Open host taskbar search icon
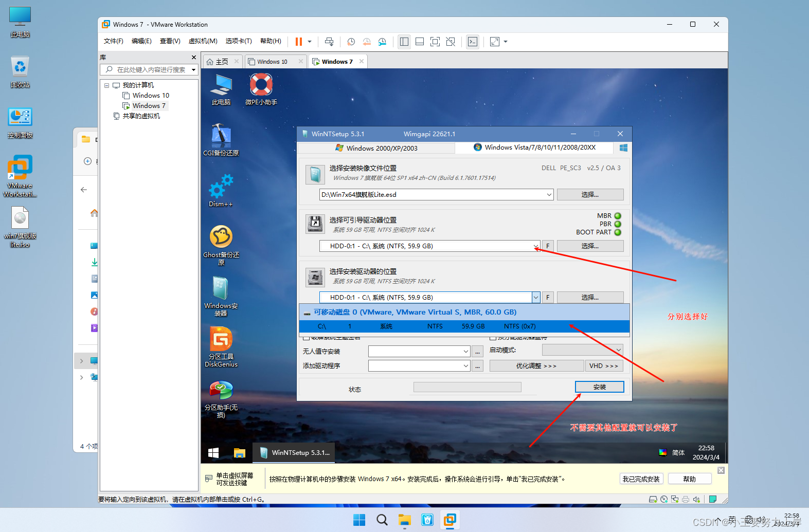The image size is (809, 532). coord(382,520)
